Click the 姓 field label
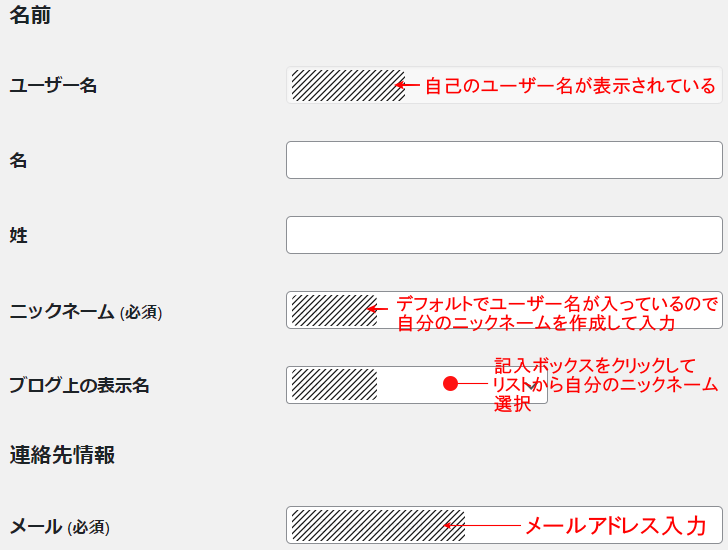Viewport: 728px width, 550px height. tap(18, 236)
